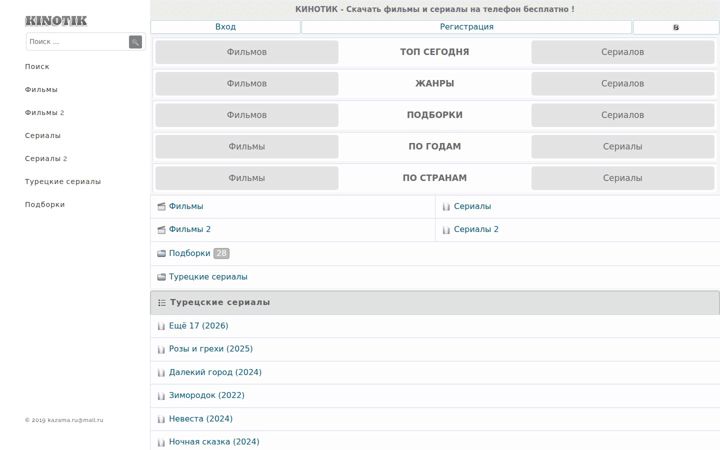Click the list icon in Турецские сериалы header
Image resolution: width=720 pixels, height=450 pixels.
162,303
